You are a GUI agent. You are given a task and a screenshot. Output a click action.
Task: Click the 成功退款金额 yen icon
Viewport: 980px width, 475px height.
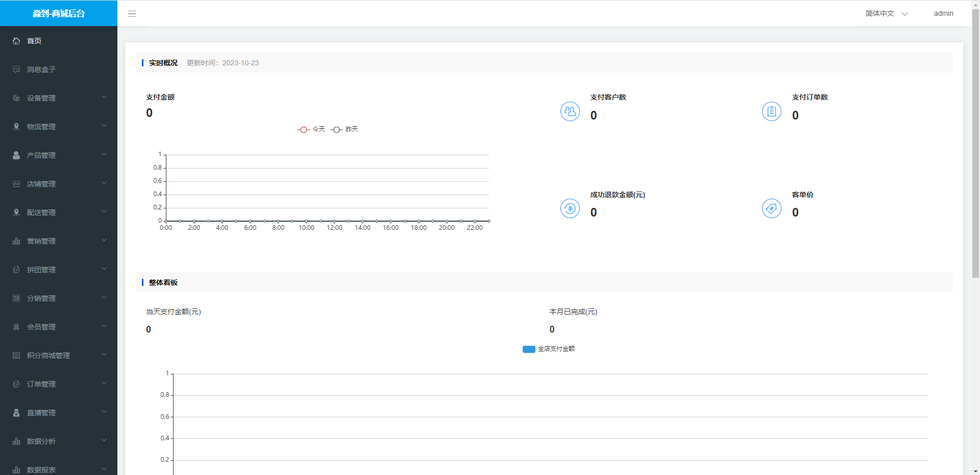point(570,208)
